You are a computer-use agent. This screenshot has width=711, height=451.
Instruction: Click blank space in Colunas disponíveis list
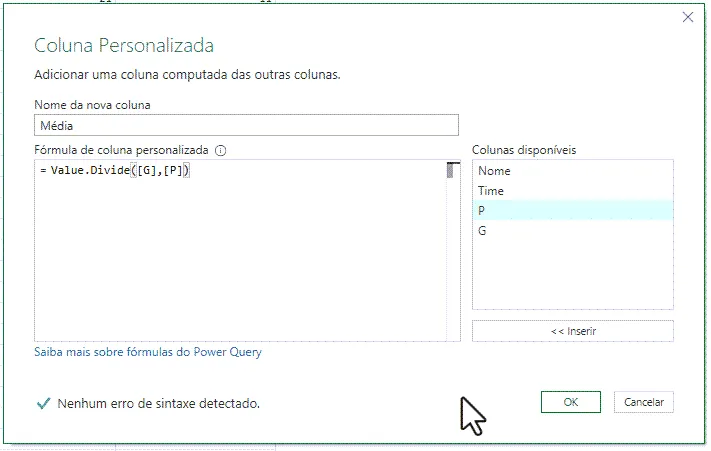tap(572, 274)
